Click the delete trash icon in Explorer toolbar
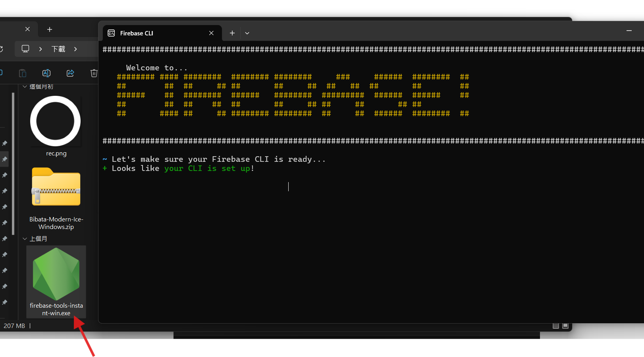 click(x=94, y=73)
